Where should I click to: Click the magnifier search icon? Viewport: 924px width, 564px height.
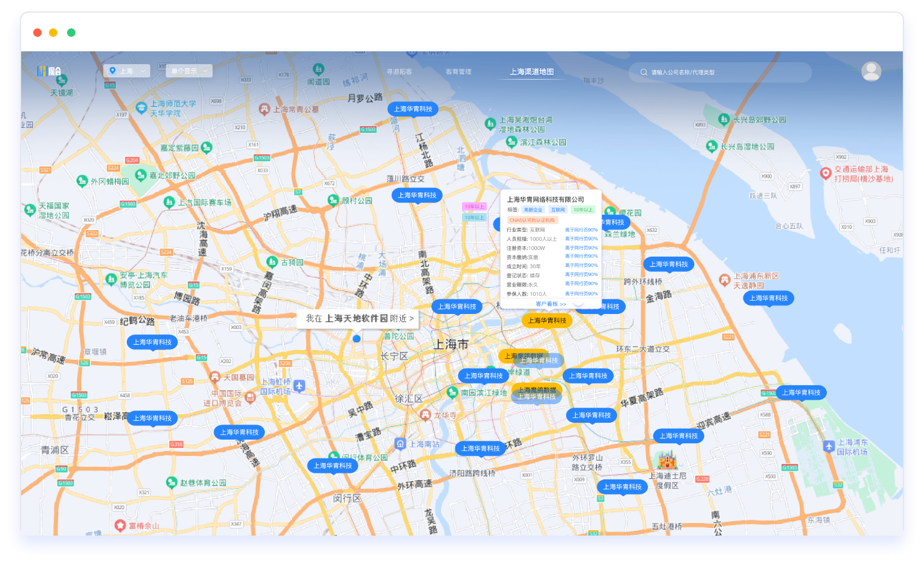coord(644,72)
